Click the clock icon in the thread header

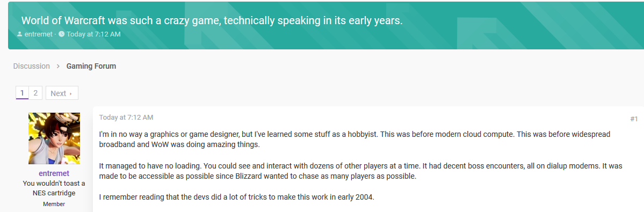tap(62, 34)
